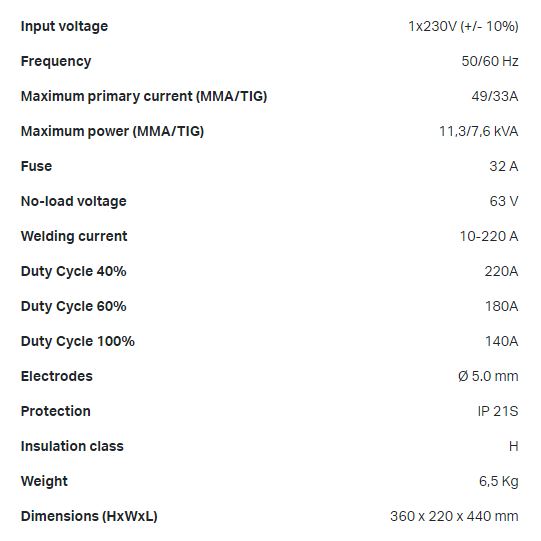
Task: Click the Duty Cycle 100% label
Action: pos(78,342)
